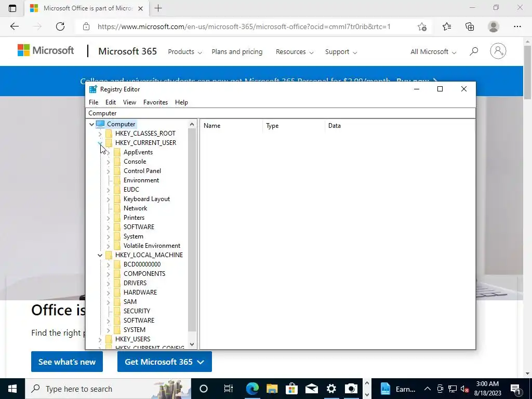Viewport: 532px width, 399px height.
Task: Reload the page with the refresh icon
Action: pyautogui.click(x=60, y=26)
